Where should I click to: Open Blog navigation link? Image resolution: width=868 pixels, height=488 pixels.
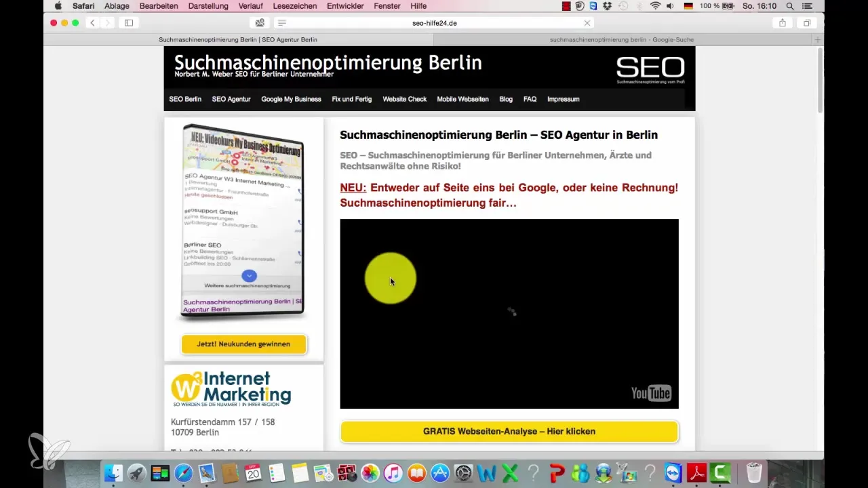506,99
